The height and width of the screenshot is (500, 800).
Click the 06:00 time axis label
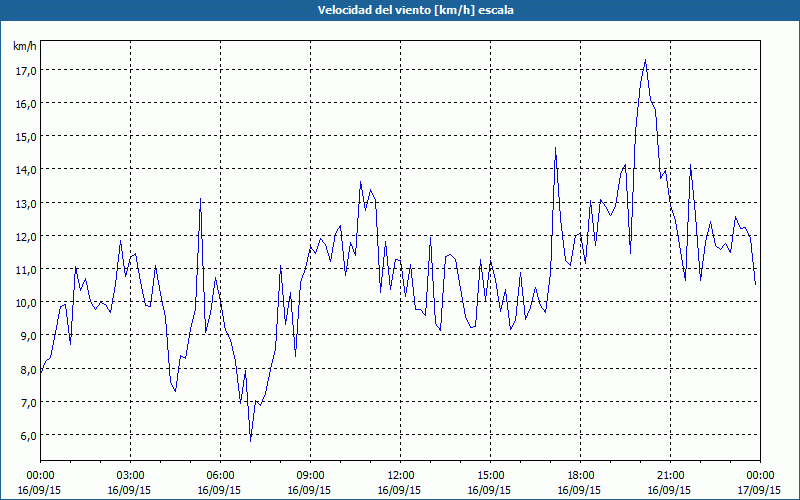coord(220,476)
